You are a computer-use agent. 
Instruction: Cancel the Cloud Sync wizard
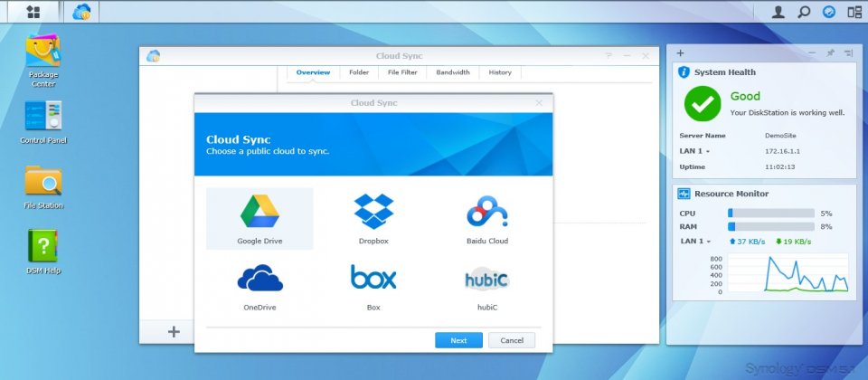coord(512,341)
